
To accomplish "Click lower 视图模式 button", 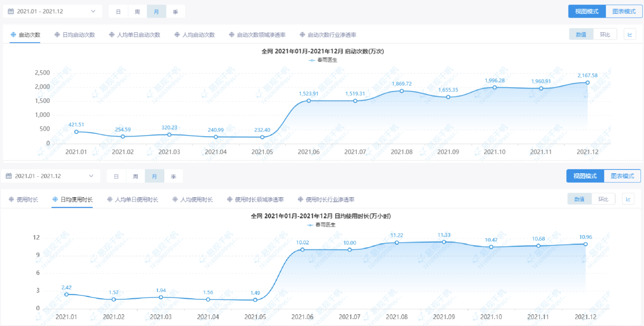I will point(585,176).
